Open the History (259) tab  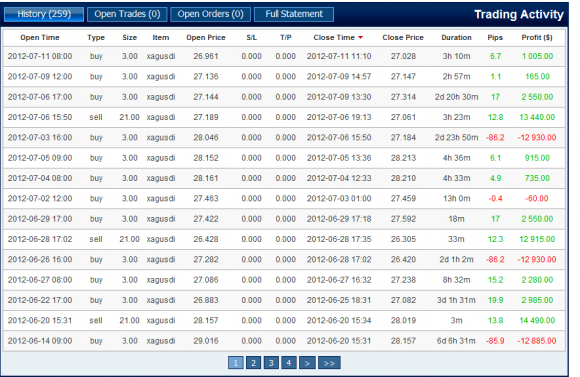pos(44,14)
